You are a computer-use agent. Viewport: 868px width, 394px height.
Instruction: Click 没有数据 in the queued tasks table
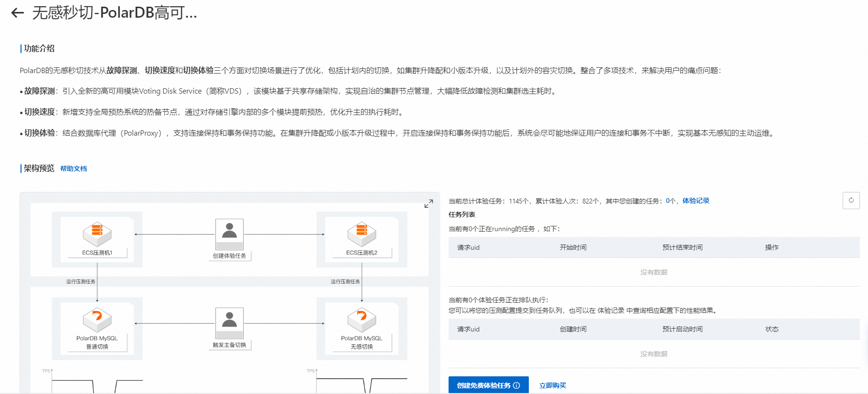pyautogui.click(x=654, y=354)
